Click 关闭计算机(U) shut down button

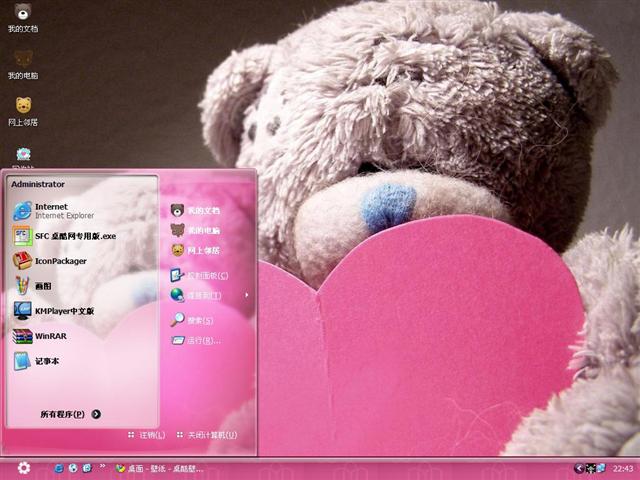(x=207, y=435)
